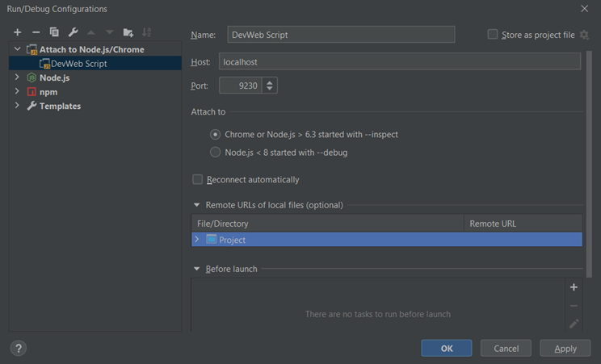Expand the npm configuration group
601x364 pixels.
pos(18,92)
